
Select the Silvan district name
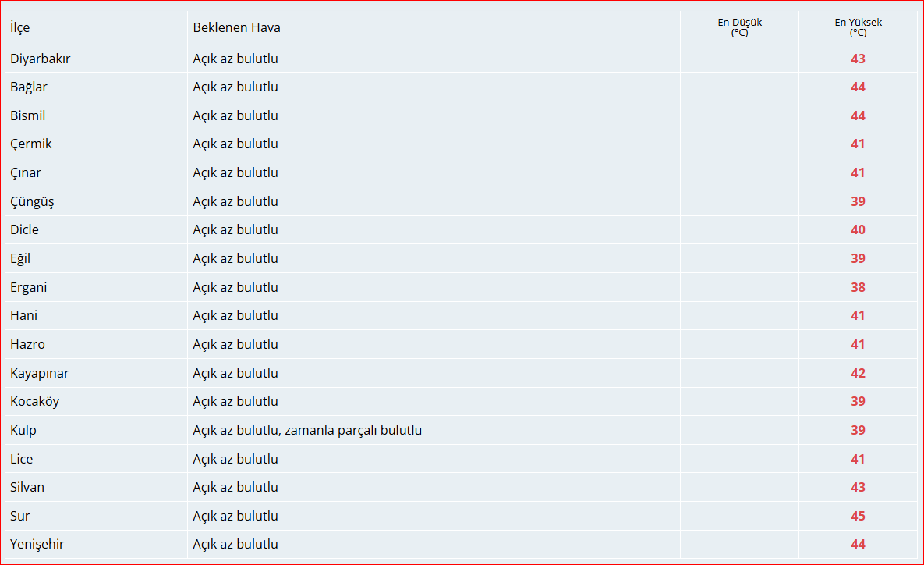[x=27, y=487]
